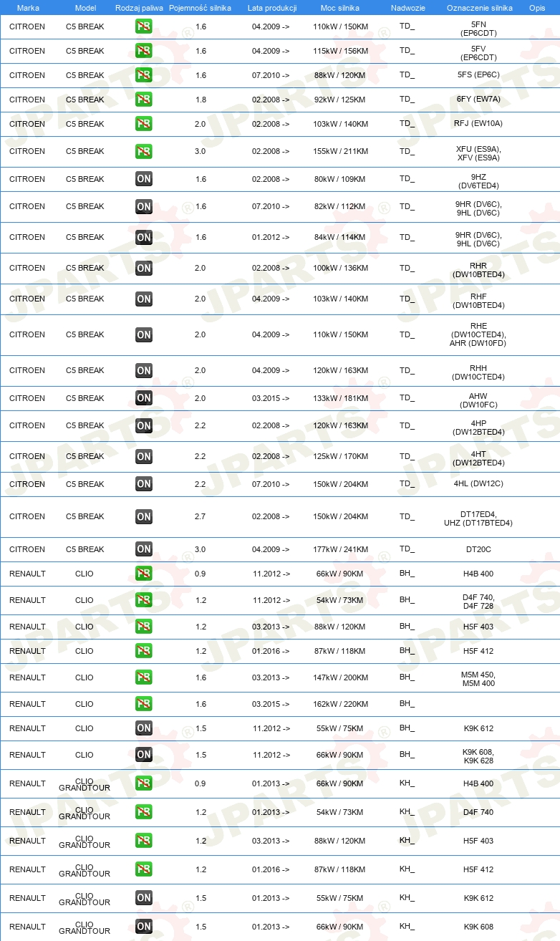Click the Lata produkcji column header
560x941 pixels.
point(272,8)
